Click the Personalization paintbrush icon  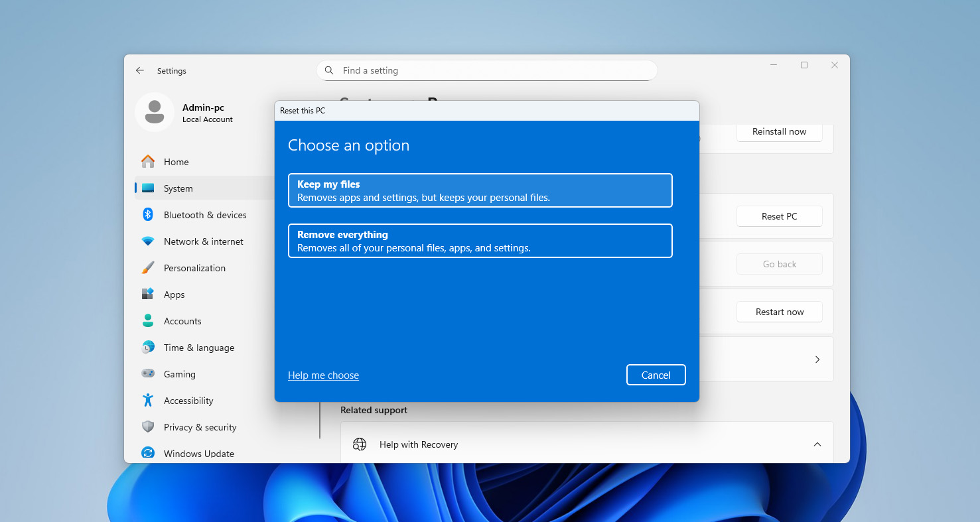click(148, 268)
